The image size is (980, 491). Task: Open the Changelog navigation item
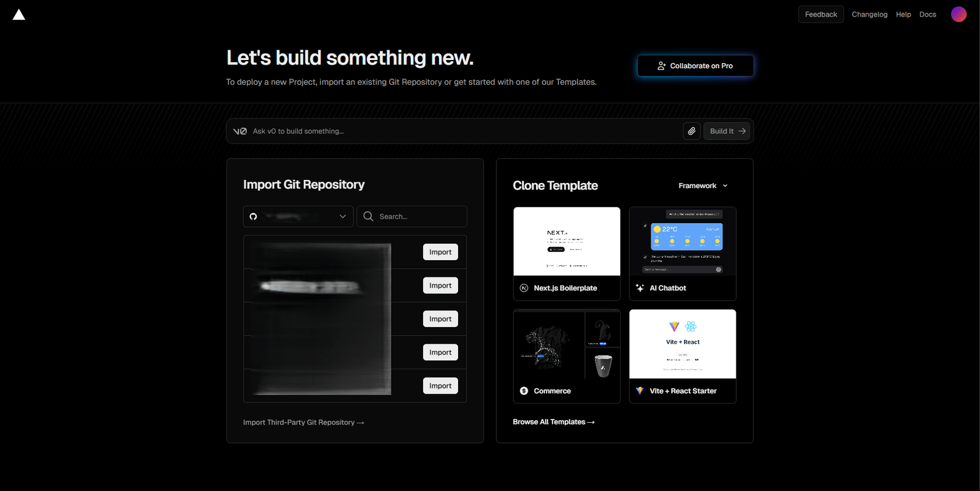click(x=869, y=14)
